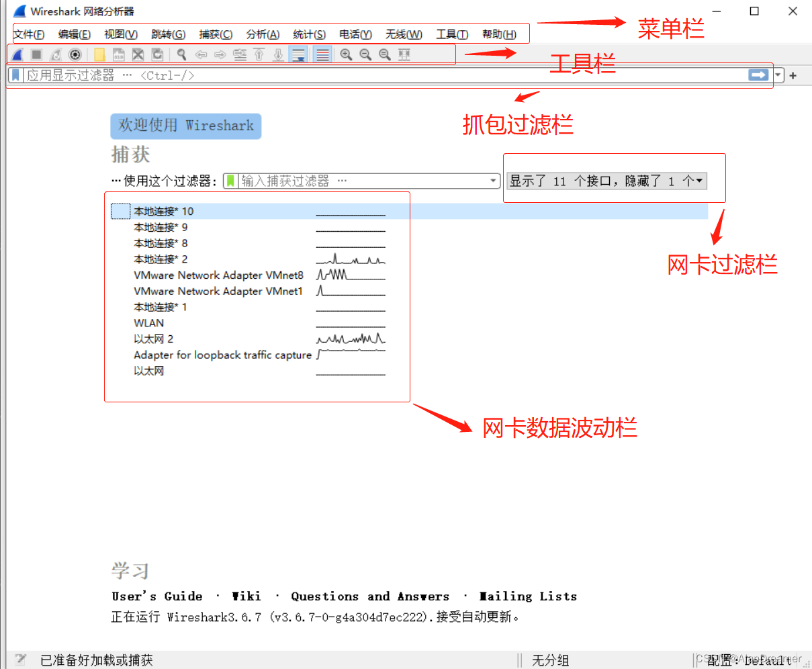Open capture options gear icon
The height and width of the screenshot is (669, 812).
tap(75, 54)
